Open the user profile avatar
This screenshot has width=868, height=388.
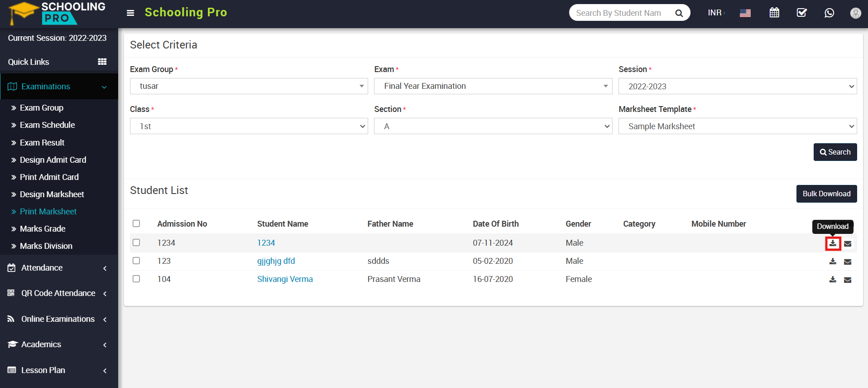pos(855,13)
